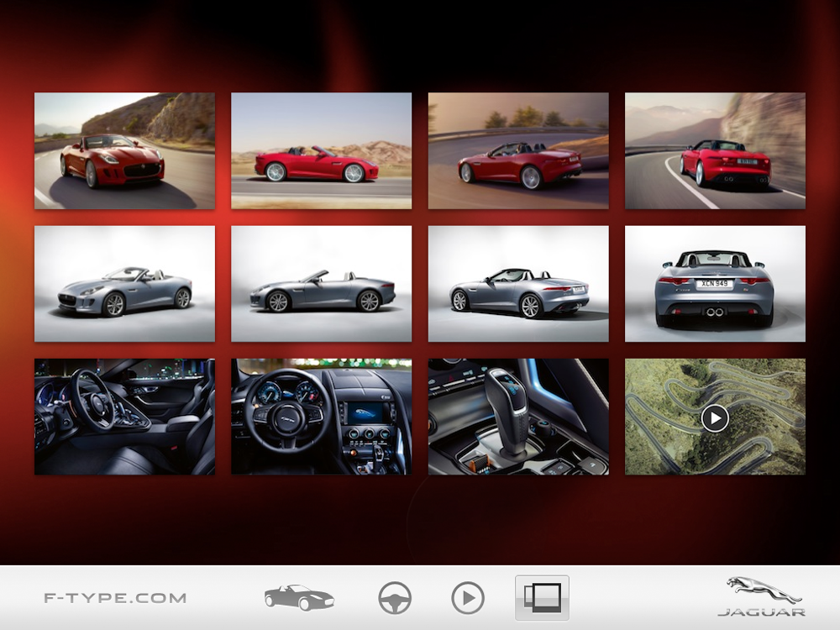Tap the video play icon in bottom bar
Screen dimensions: 840x630
tap(468, 598)
